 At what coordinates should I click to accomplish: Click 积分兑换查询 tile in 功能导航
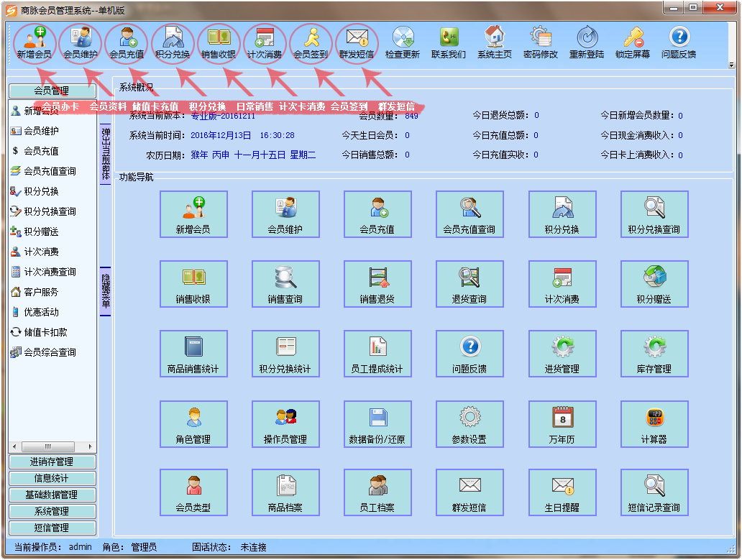[x=654, y=214]
